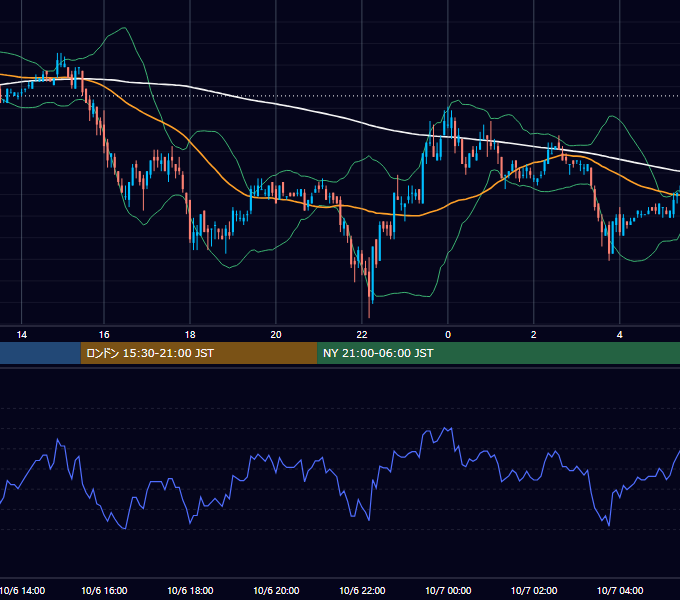
Task: Click the lower axis label 10/6 22:00
Action: [x=362, y=590]
